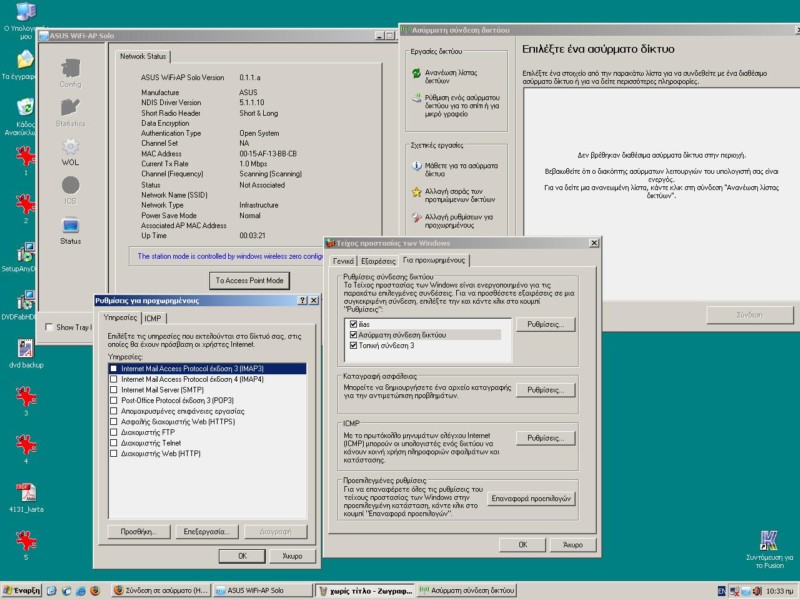Select the WOL gear icon
Screen dimensions: 800x600
click(70, 147)
